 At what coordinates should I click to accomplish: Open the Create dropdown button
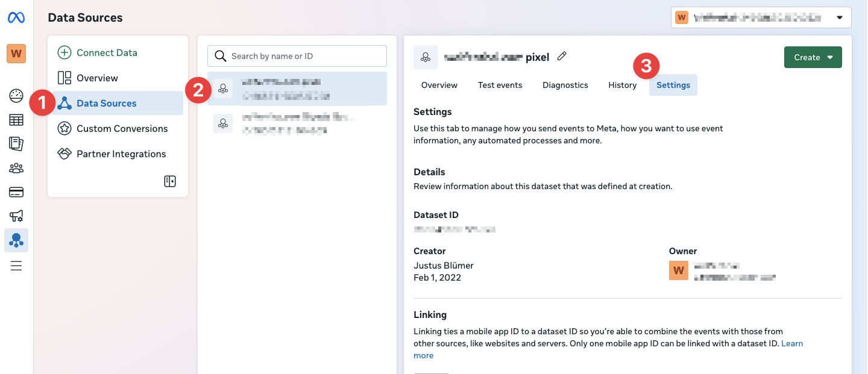pos(813,57)
